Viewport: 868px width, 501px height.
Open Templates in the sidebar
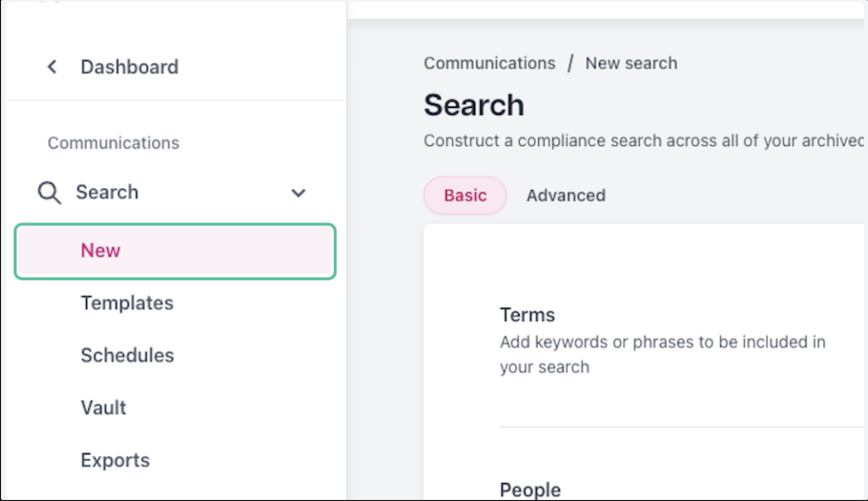[x=127, y=303]
